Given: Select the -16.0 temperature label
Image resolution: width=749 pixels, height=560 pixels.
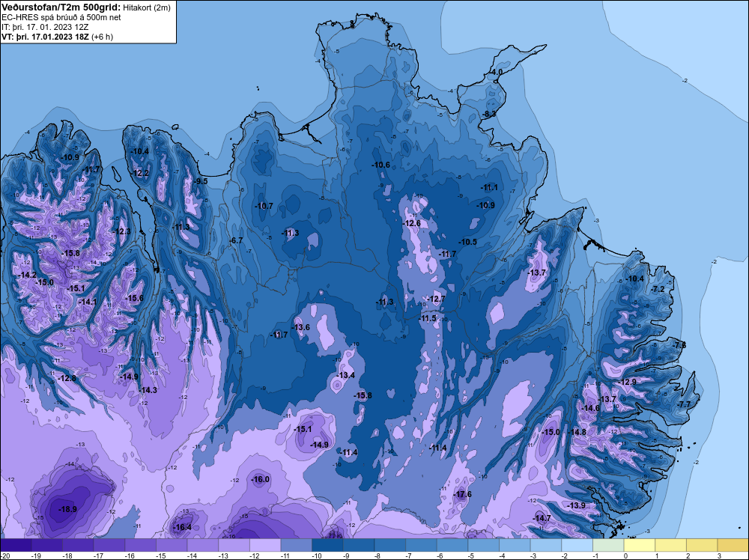Looking at the screenshot, I should [261, 479].
